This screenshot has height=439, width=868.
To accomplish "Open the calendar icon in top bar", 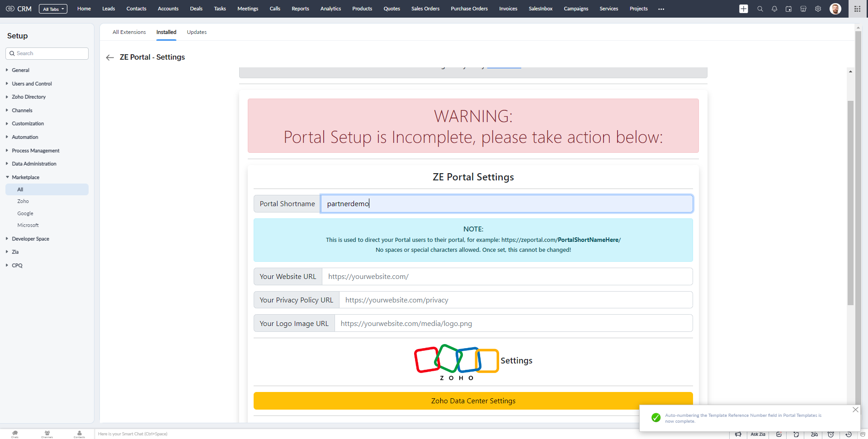I will click(789, 9).
